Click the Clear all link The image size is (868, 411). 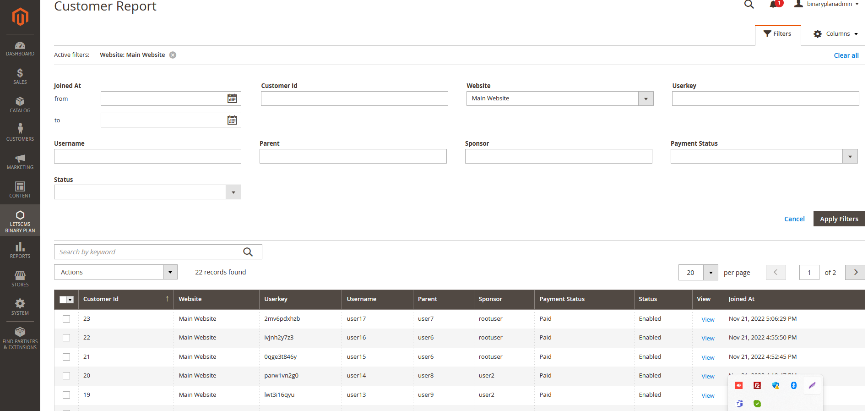[846, 55]
